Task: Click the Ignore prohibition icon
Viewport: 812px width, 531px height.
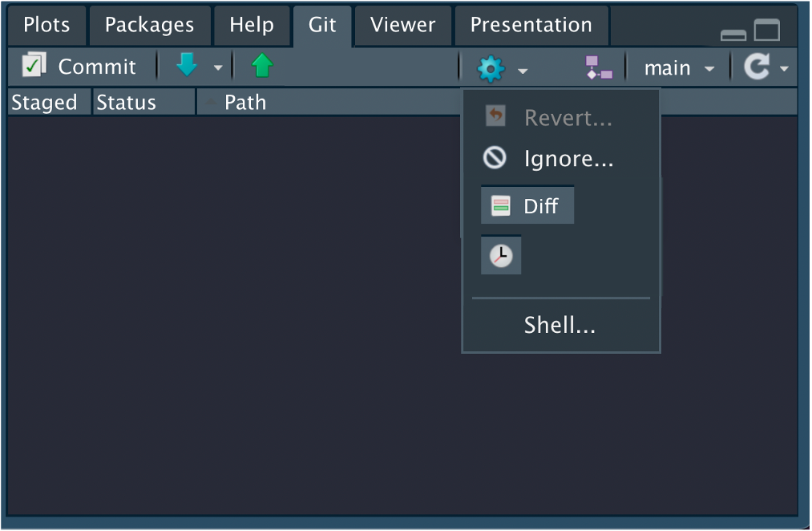Action: pyautogui.click(x=494, y=158)
